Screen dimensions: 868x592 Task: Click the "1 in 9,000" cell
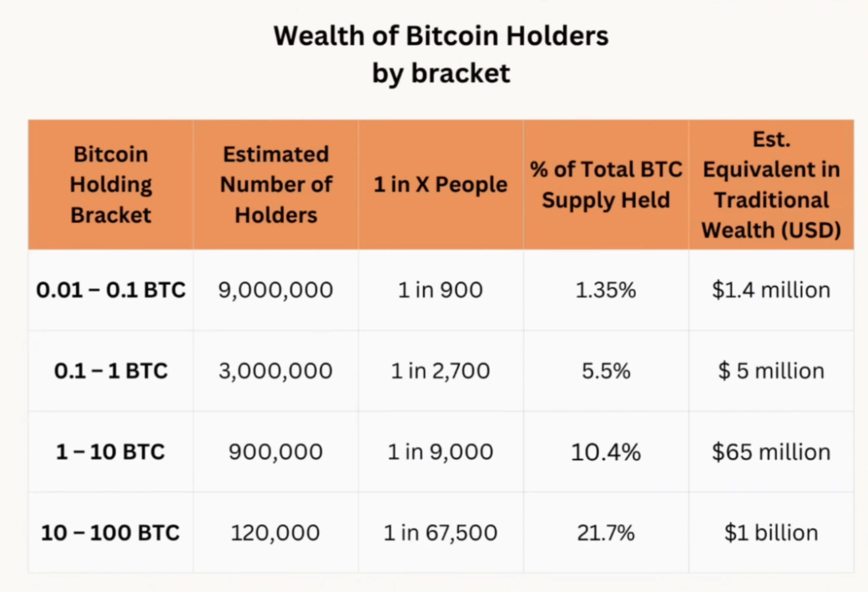[x=440, y=452]
